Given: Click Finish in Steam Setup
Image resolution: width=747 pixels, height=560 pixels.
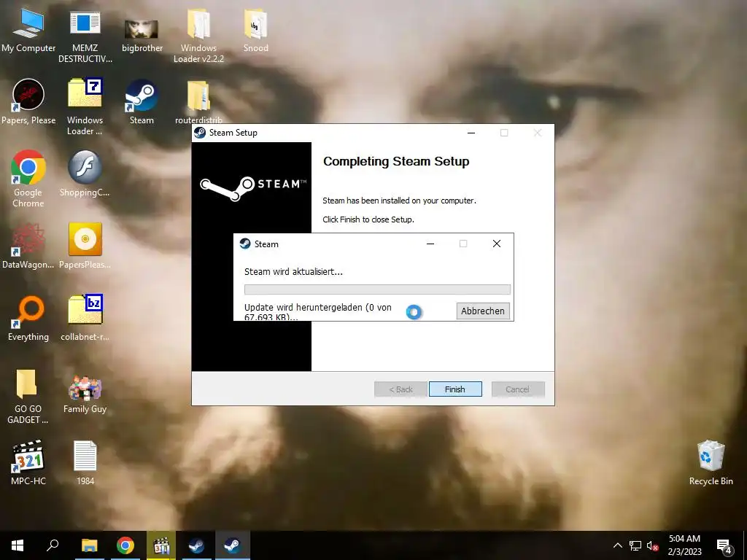Looking at the screenshot, I should pyautogui.click(x=455, y=389).
